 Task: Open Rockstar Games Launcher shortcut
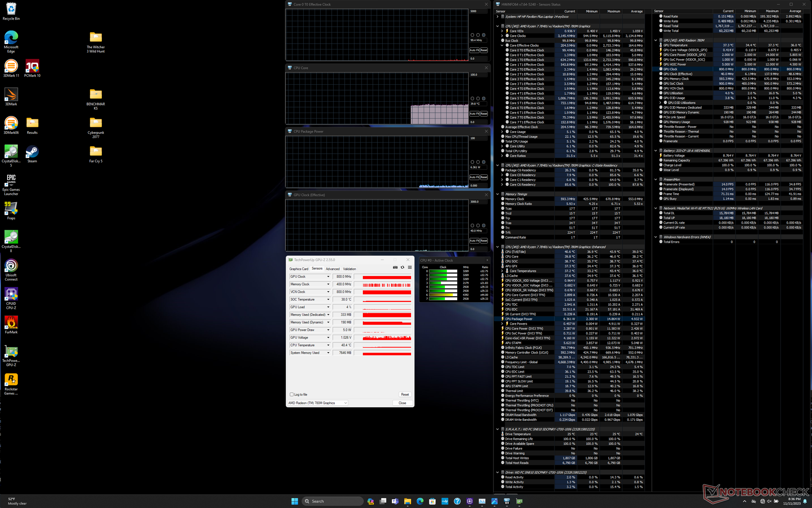tap(11, 384)
